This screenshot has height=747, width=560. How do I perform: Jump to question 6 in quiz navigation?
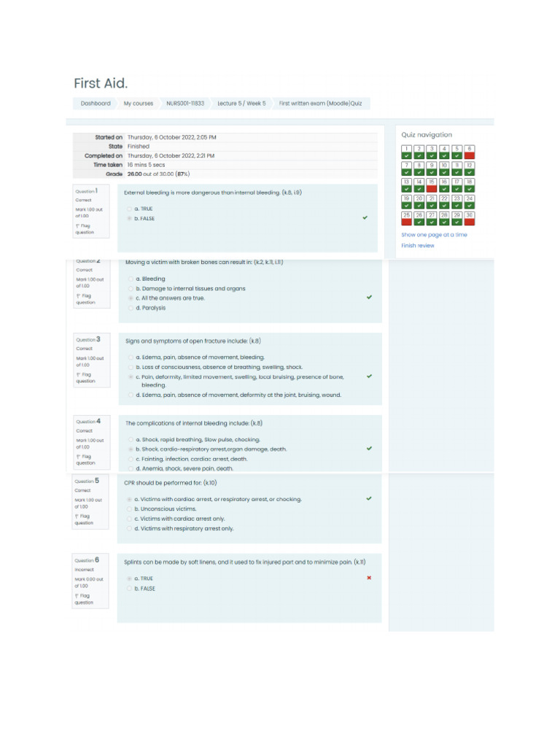click(469, 152)
